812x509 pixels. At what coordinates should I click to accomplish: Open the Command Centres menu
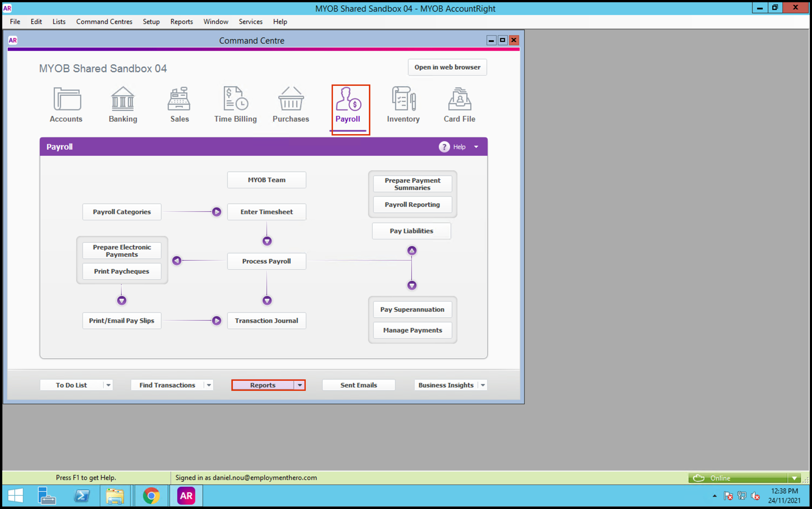104,22
